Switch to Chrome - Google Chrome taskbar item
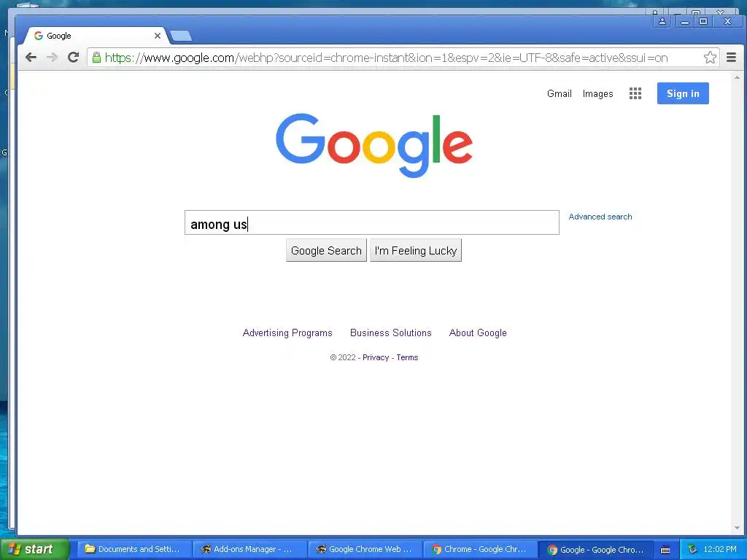 pos(481,549)
